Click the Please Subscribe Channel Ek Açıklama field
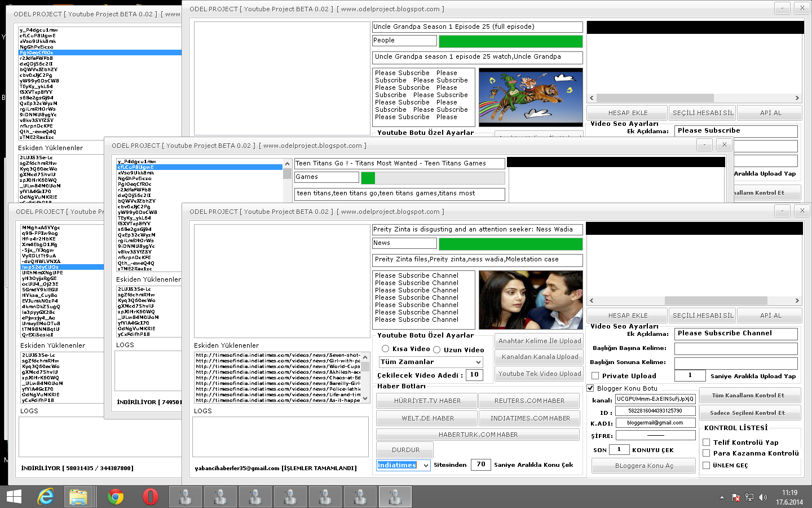This screenshot has height=508, width=812. click(x=736, y=334)
